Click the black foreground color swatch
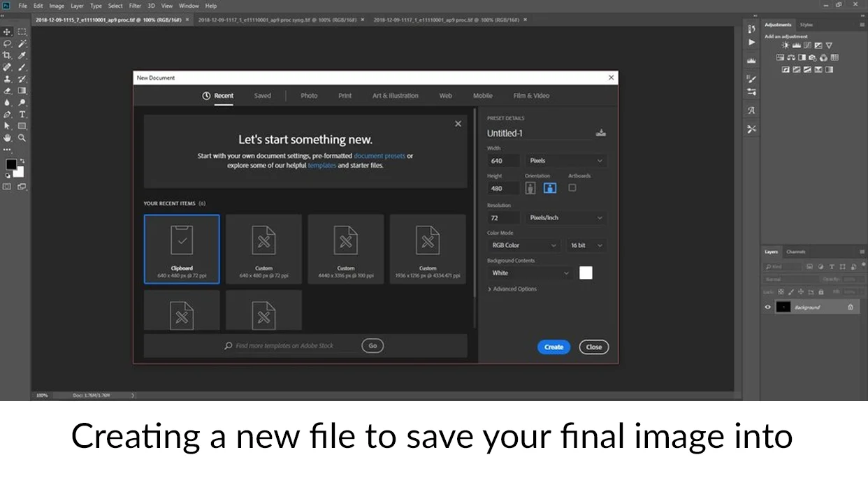This screenshot has width=868, height=492. click(x=11, y=164)
